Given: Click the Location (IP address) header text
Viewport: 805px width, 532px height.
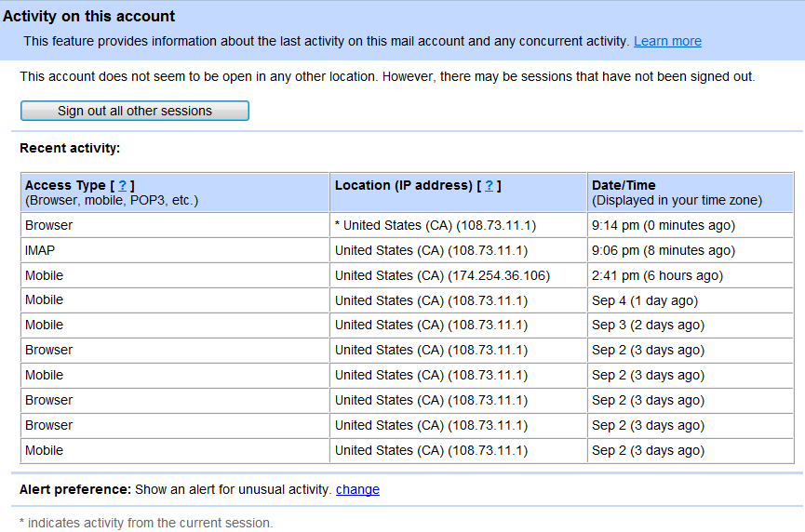Looking at the screenshot, I should click(404, 185).
